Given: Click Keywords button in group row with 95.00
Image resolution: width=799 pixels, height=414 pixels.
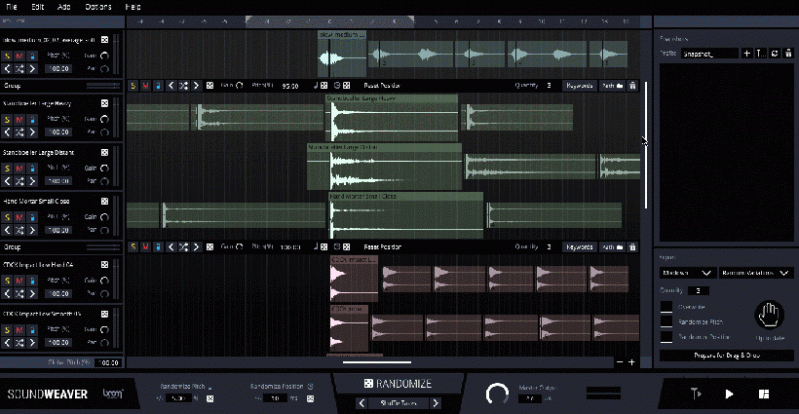Looking at the screenshot, I should 580,86.
